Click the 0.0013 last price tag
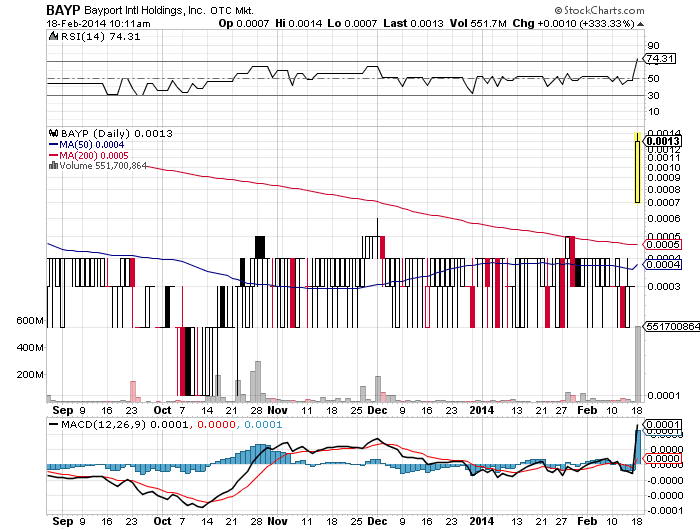The width and height of the screenshot is (700, 530). point(662,141)
